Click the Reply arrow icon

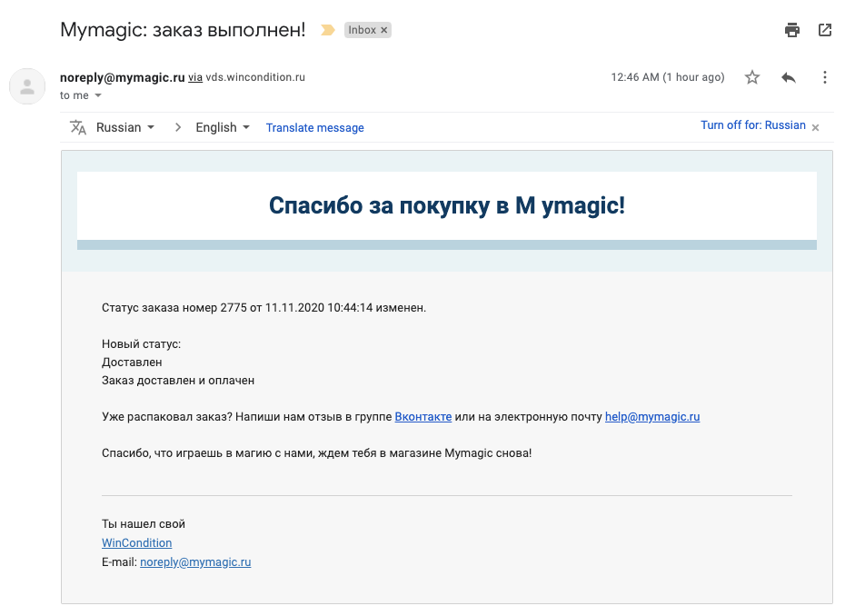pyautogui.click(x=789, y=77)
